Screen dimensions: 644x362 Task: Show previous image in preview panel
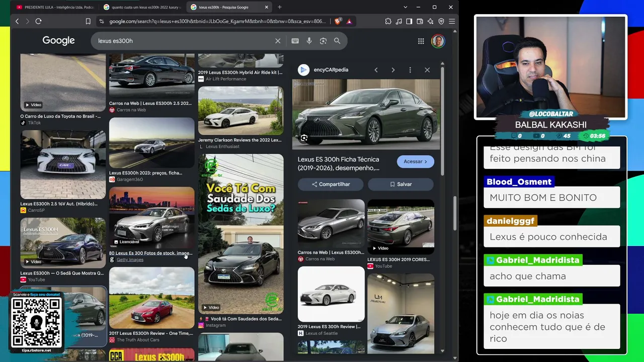(x=376, y=70)
